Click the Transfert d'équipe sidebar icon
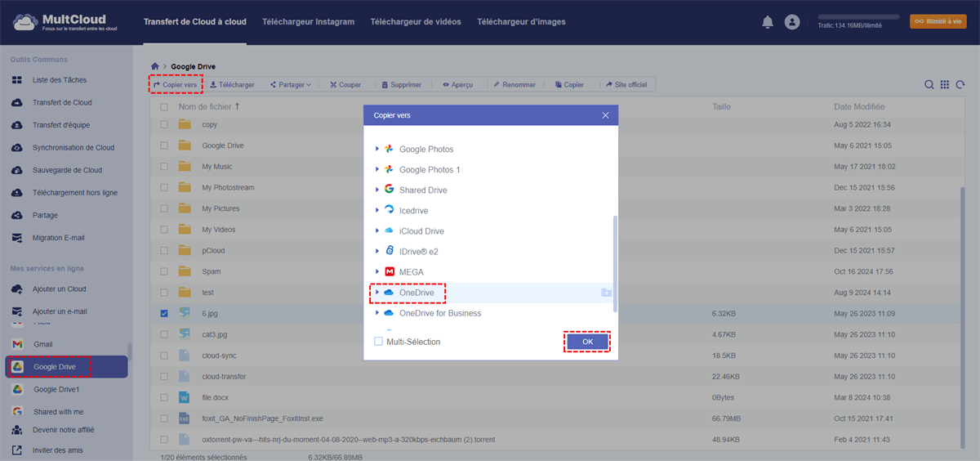The height and width of the screenshot is (461, 980). [x=17, y=125]
